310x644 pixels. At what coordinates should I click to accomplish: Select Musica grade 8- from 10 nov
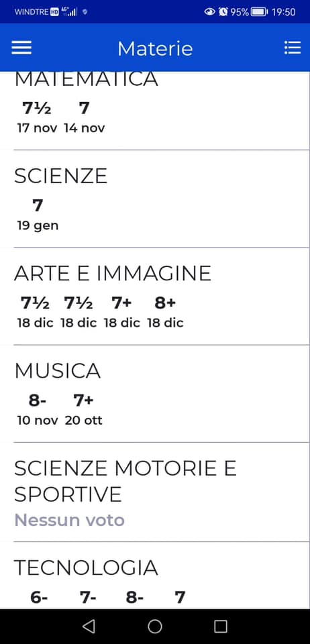point(38,409)
